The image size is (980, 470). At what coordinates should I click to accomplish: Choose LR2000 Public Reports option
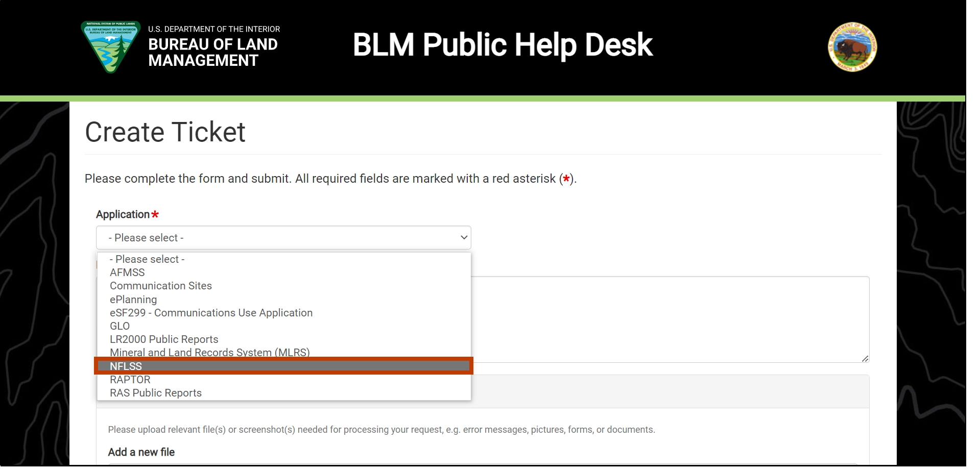[164, 339]
